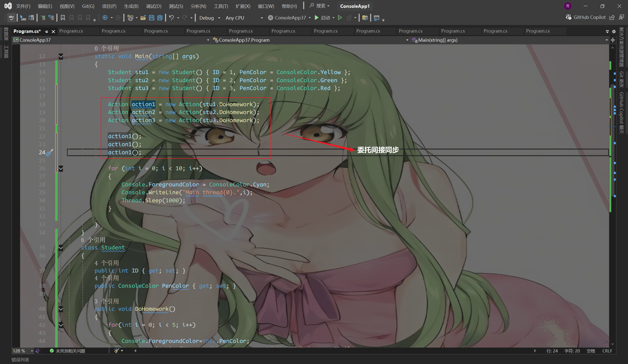
Task: Click the vertical scrollbar down arrow
Action: (x=612, y=344)
